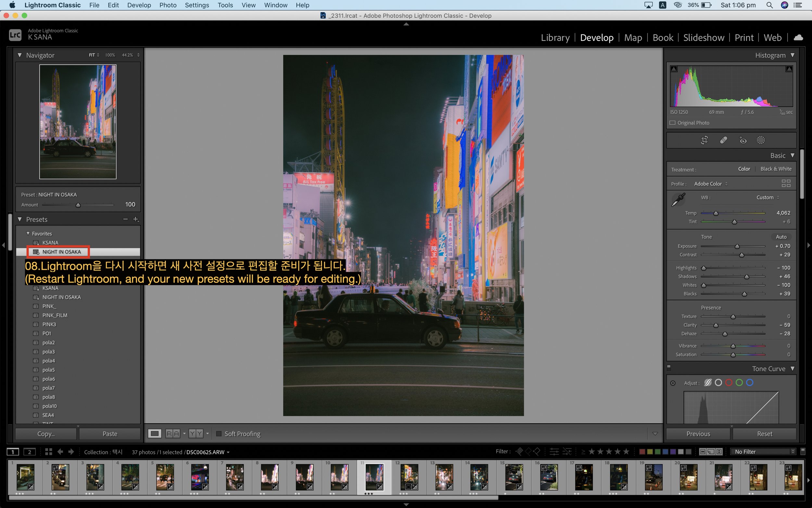Filter by edited photos sliders icon

coord(554,451)
